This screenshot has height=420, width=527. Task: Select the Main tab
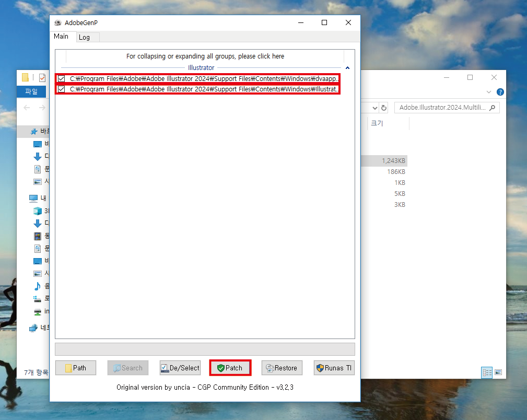pyautogui.click(x=61, y=37)
